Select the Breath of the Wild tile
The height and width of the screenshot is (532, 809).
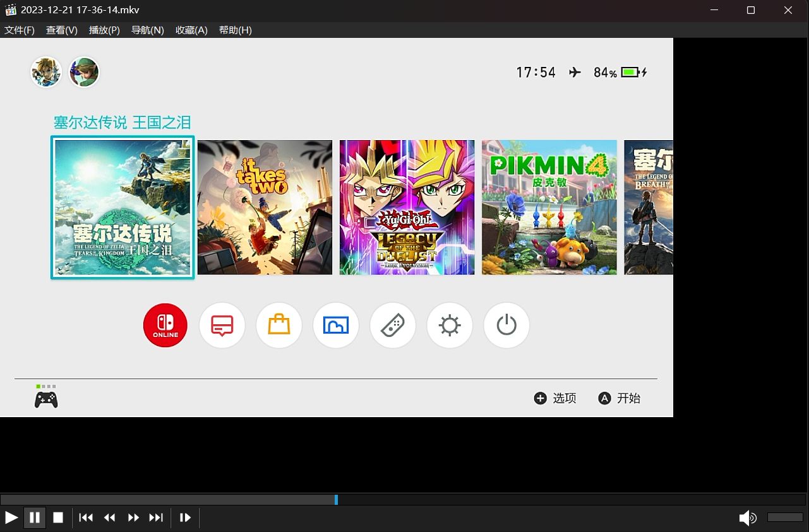click(x=649, y=207)
